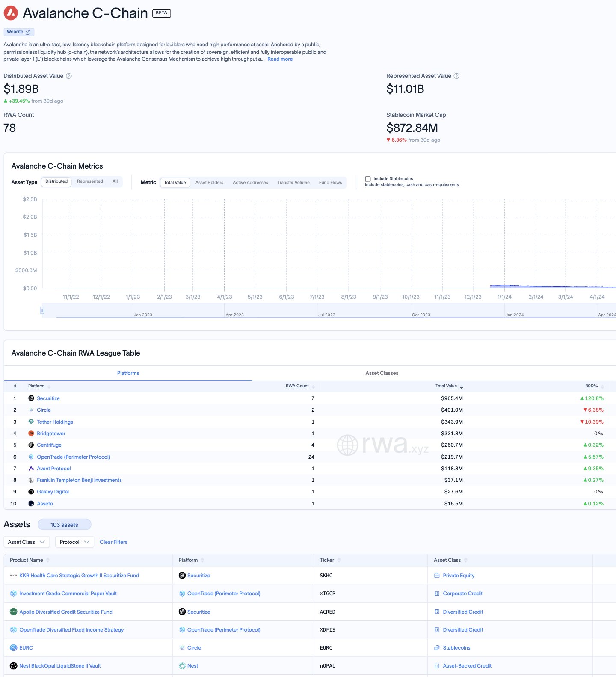Click the Stablecoins asset class icon

coord(437,648)
